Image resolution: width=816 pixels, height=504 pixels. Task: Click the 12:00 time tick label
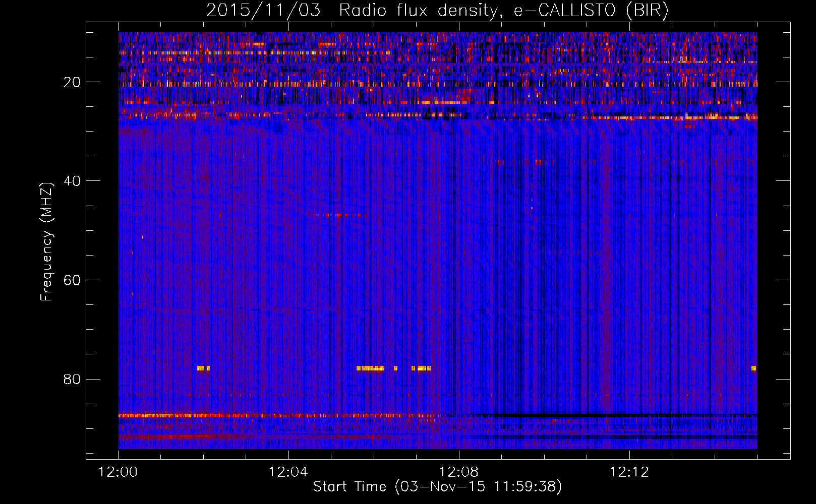click(x=118, y=472)
